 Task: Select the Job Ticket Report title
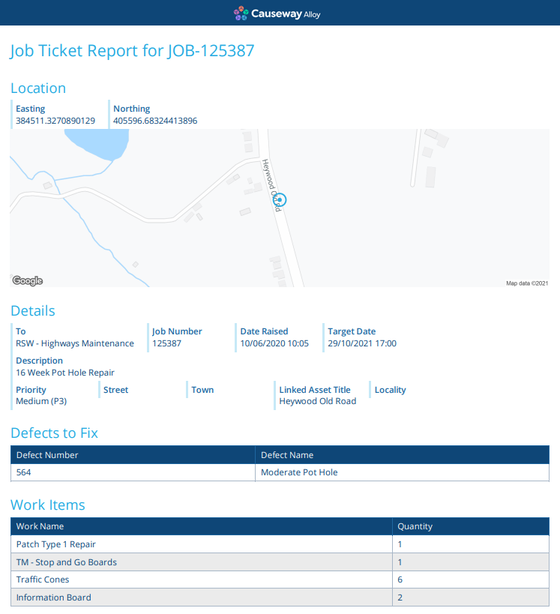pyautogui.click(x=132, y=51)
